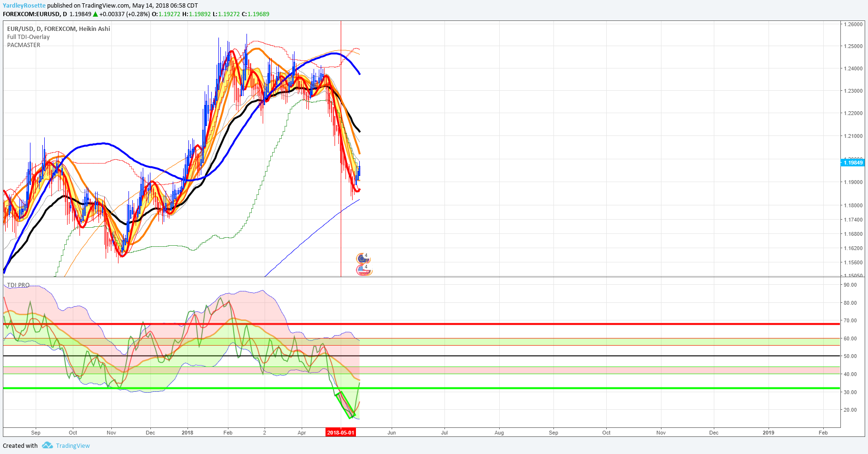Click the 2019 label on time axis
The height and width of the screenshot is (454, 868).
(769, 433)
